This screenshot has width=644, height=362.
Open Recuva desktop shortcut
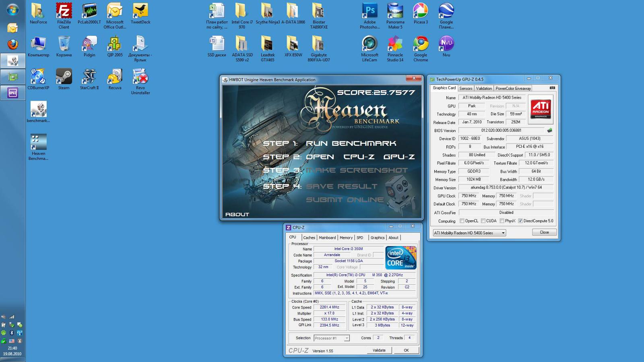[115, 79]
